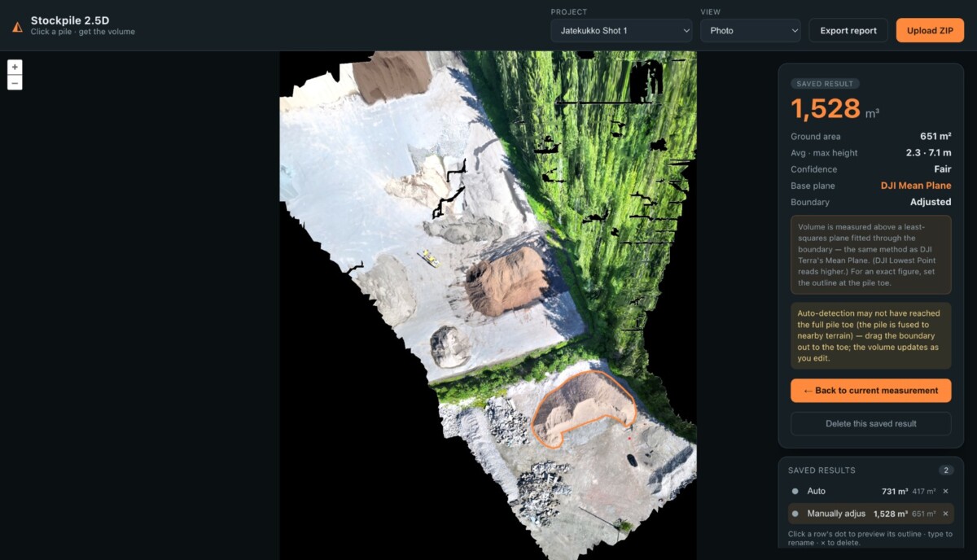Zoom in on the map

15,67
